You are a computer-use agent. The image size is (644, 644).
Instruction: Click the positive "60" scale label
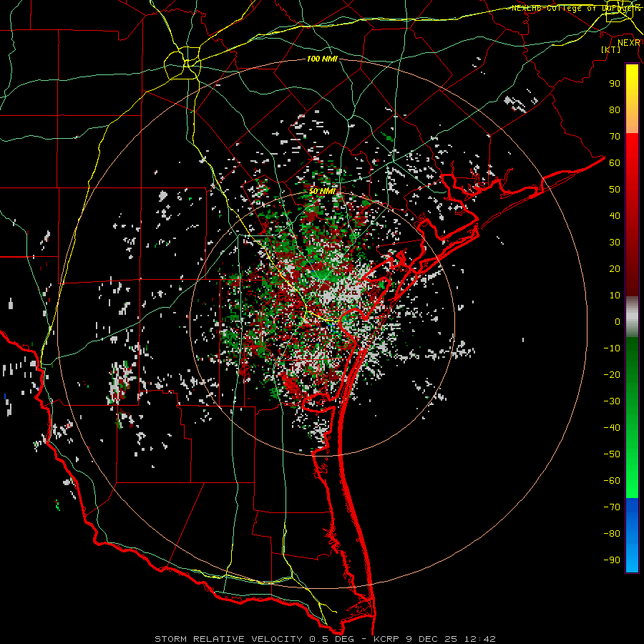pos(615,162)
